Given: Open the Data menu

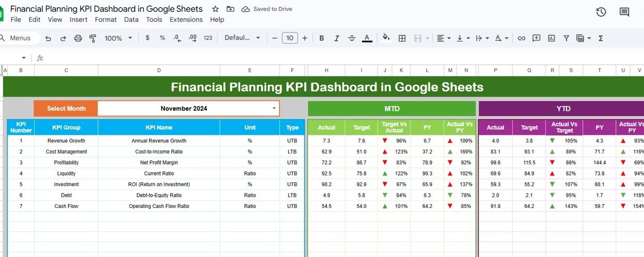Looking at the screenshot, I should 131,20.
